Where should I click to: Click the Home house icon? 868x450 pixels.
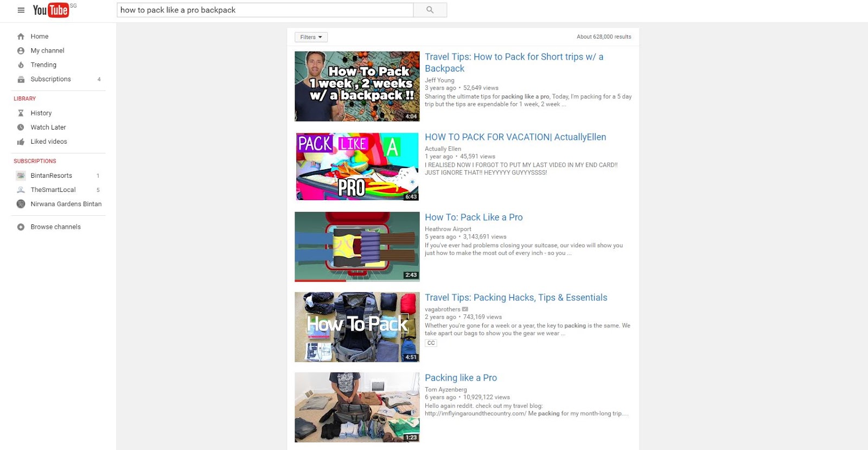click(x=21, y=36)
